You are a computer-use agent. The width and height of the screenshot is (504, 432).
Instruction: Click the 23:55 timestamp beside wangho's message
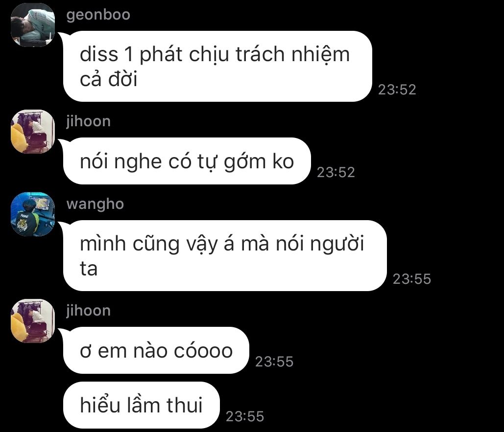[x=412, y=279]
